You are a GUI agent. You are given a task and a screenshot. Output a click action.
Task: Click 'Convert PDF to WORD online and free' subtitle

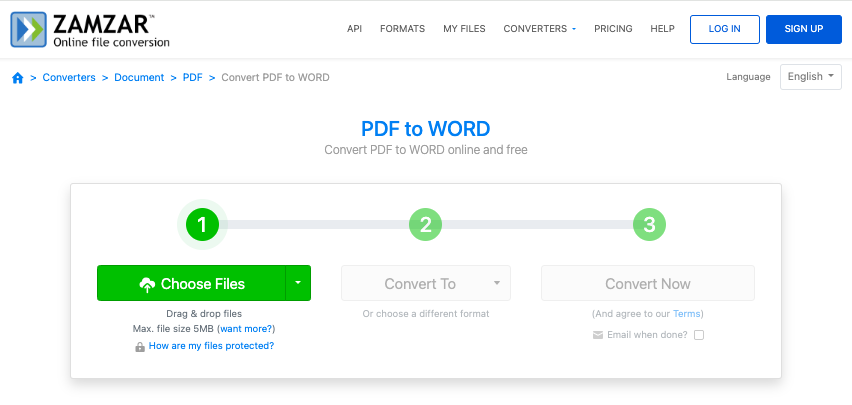[426, 149]
